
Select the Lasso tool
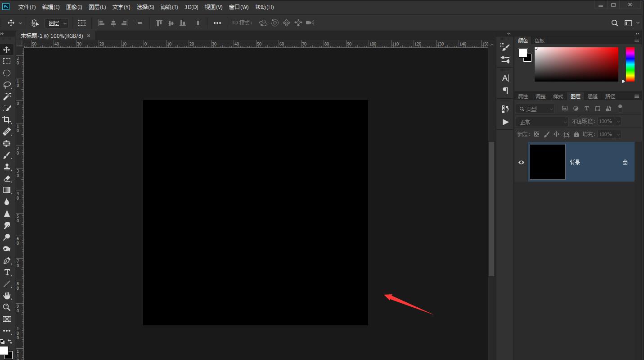tap(7, 85)
